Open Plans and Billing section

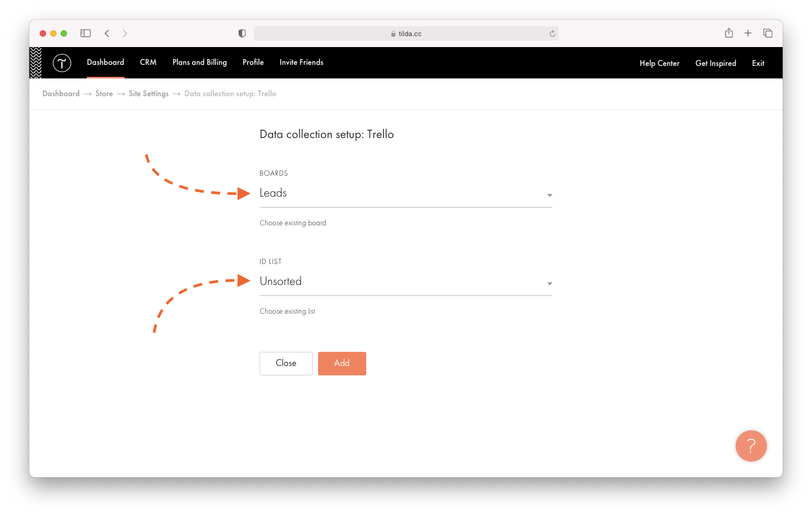click(199, 62)
